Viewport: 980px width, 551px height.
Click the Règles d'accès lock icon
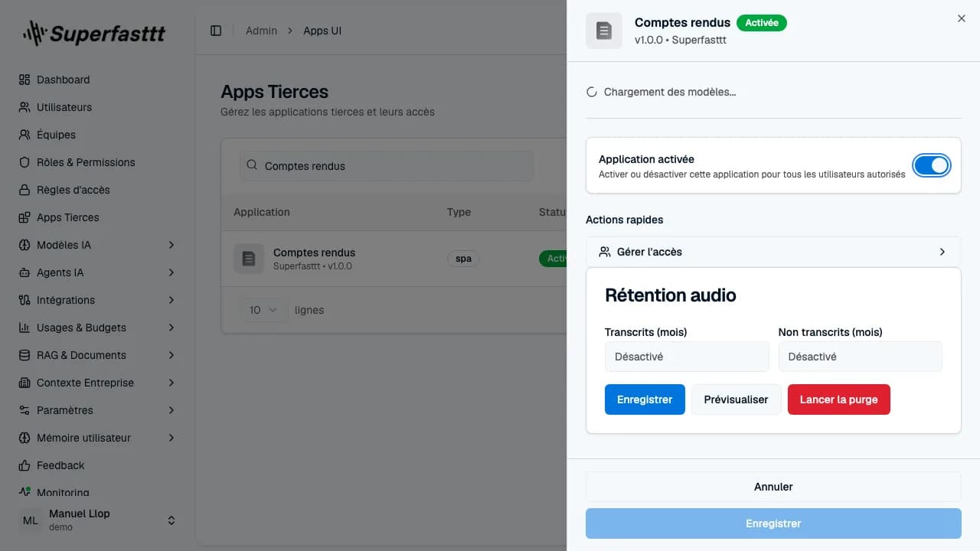coord(24,190)
